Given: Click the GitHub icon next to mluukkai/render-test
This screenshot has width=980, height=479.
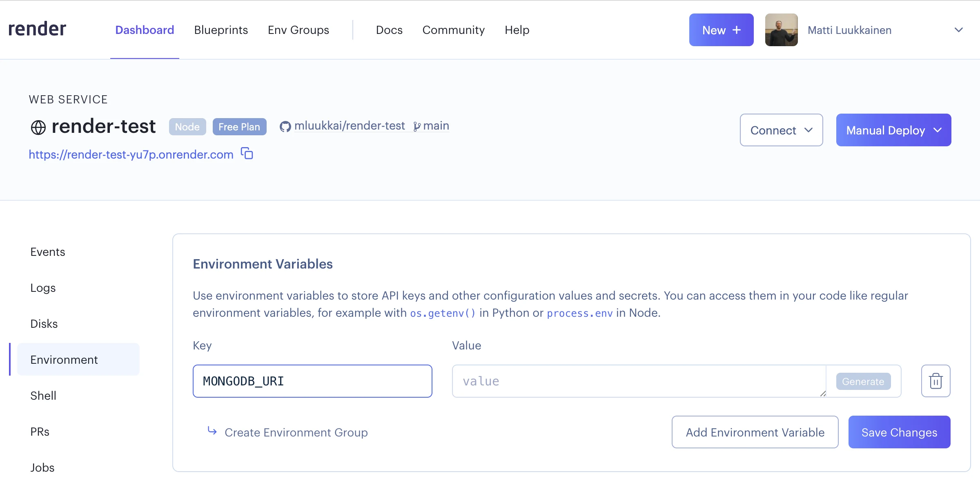Looking at the screenshot, I should point(285,127).
